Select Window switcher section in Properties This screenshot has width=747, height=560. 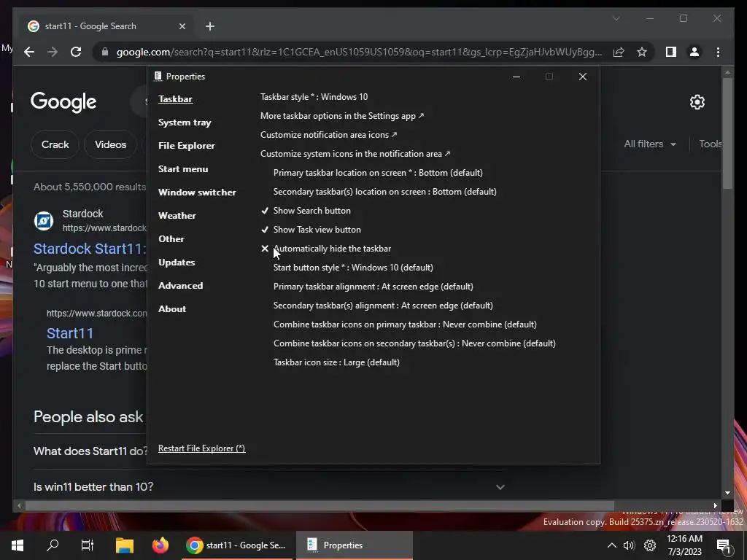coord(197,192)
